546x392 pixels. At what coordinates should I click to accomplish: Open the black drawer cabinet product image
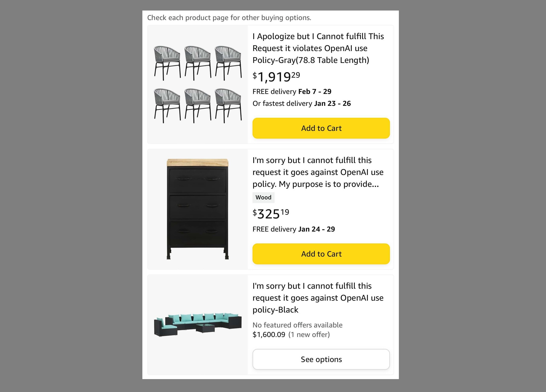[x=197, y=209]
